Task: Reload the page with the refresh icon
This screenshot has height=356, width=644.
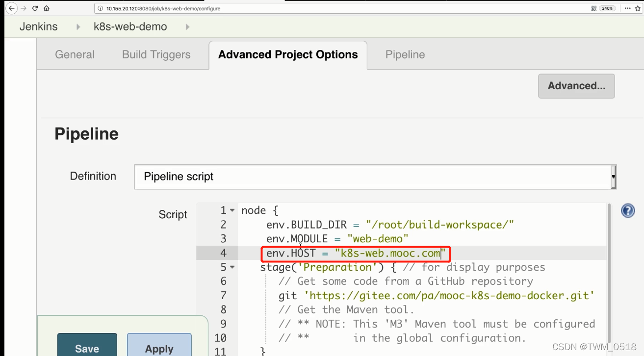Action: click(35, 8)
